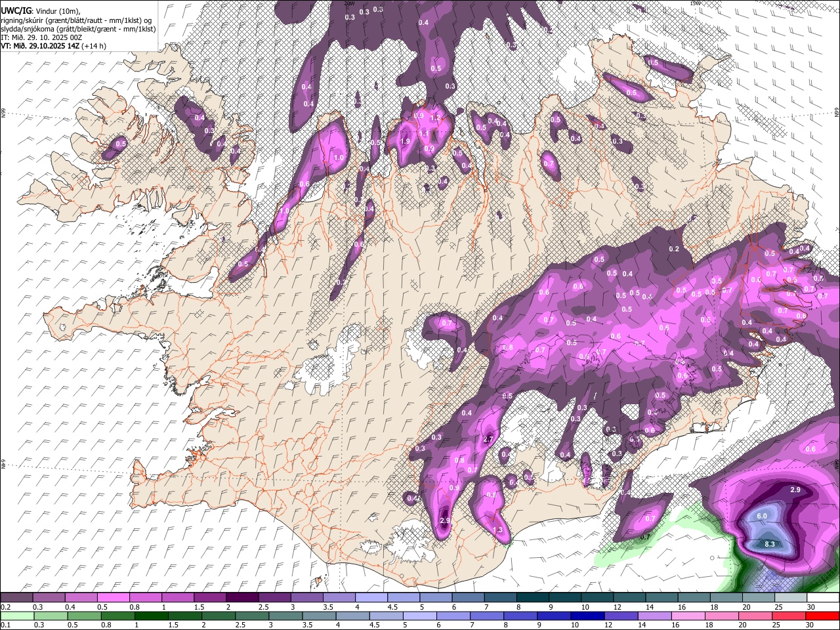This screenshot has height=630, width=840.
Task: Pick the bright pink 0.5–0.8 swatch, upper legend row
Action: [x=112, y=598]
